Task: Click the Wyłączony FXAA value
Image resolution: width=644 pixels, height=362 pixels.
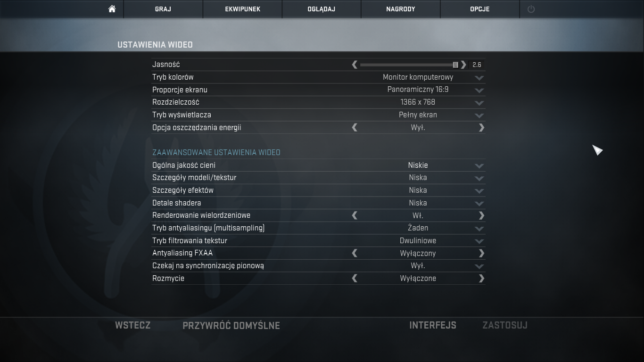Action: [418, 253]
